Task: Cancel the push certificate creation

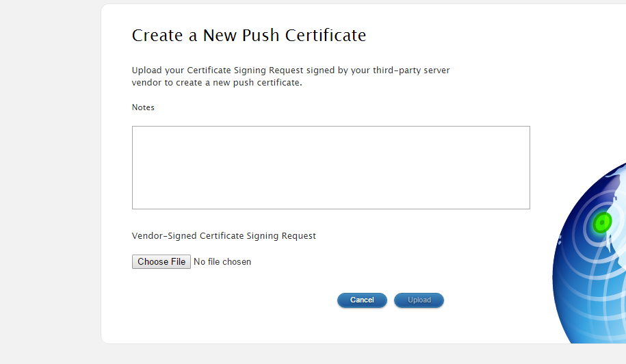Action: click(x=362, y=300)
